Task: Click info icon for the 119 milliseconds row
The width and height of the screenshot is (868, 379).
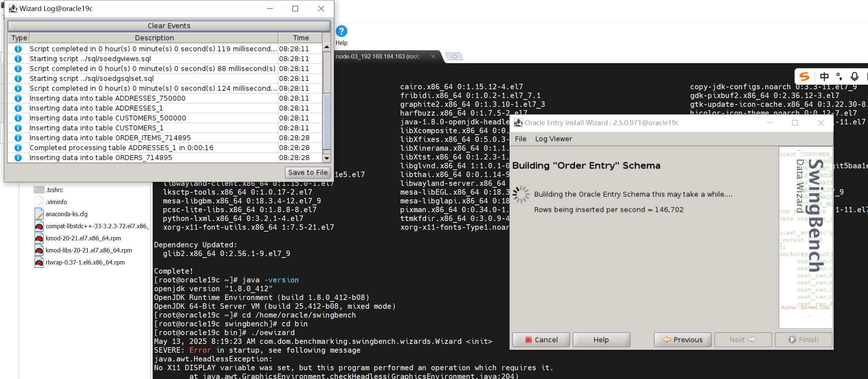Action: click(18, 49)
